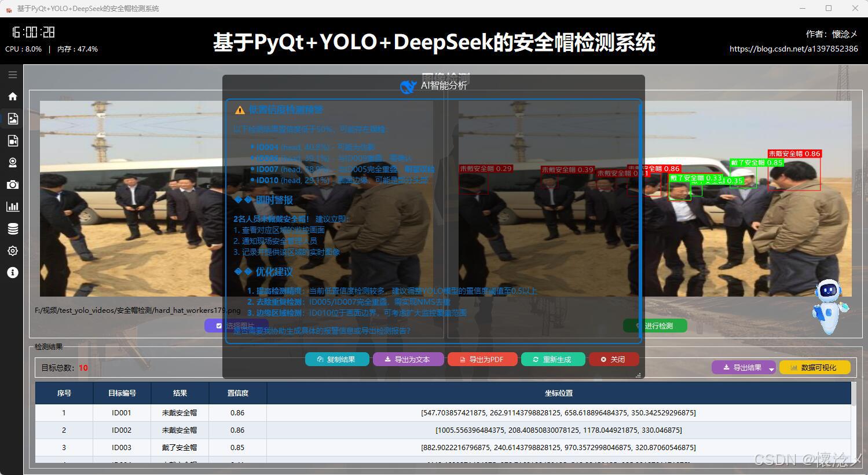Click the 目标总数 count value 10
This screenshot has width=868, height=475.
click(x=83, y=368)
